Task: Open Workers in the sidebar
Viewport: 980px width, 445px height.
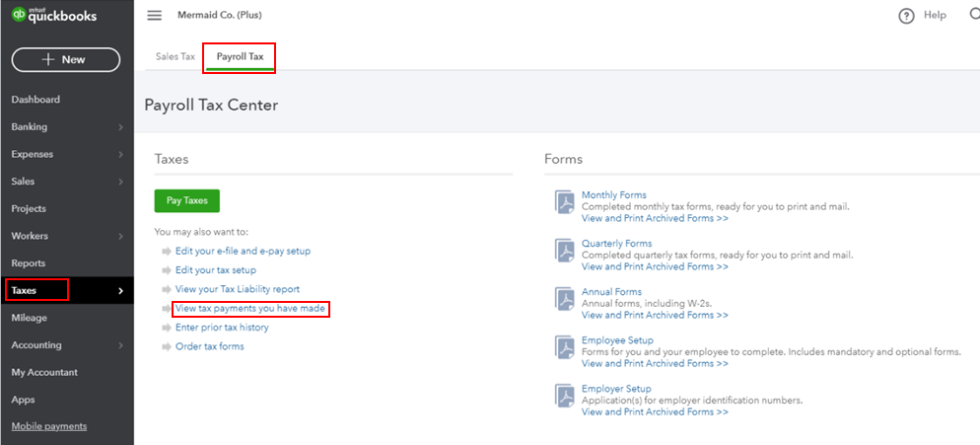Action: pyautogui.click(x=30, y=236)
